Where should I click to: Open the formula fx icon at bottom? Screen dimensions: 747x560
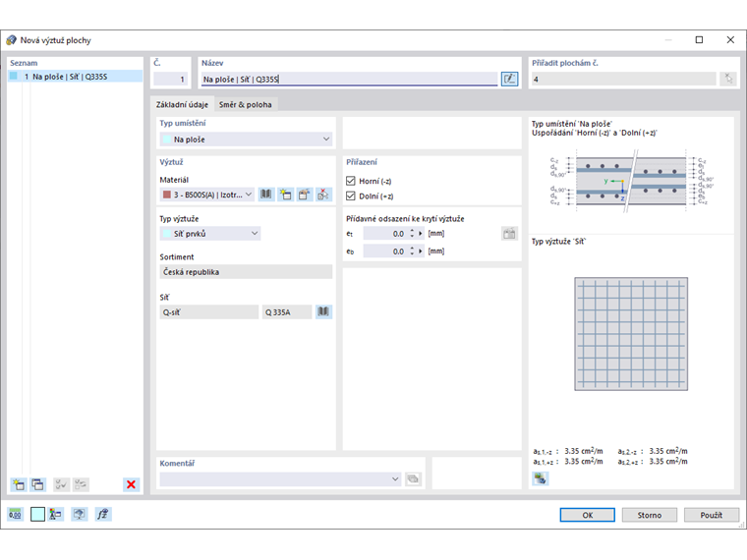click(102, 514)
